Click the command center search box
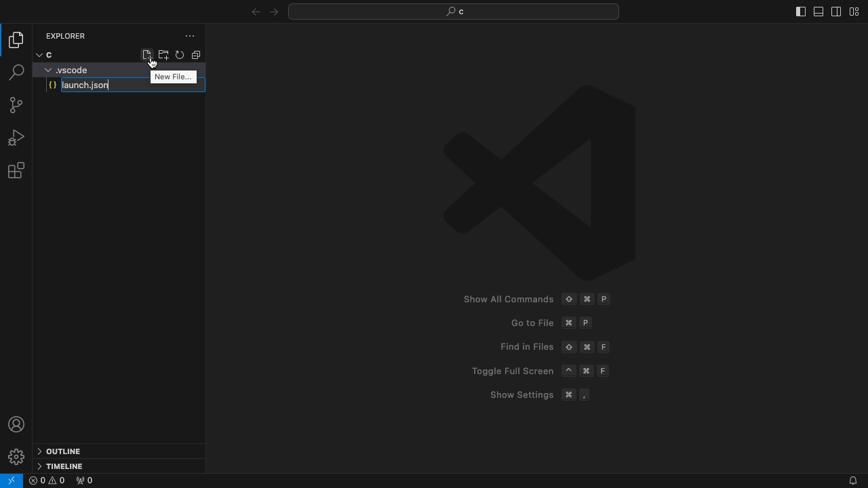This screenshot has width=868, height=488. click(x=454, y=12)
